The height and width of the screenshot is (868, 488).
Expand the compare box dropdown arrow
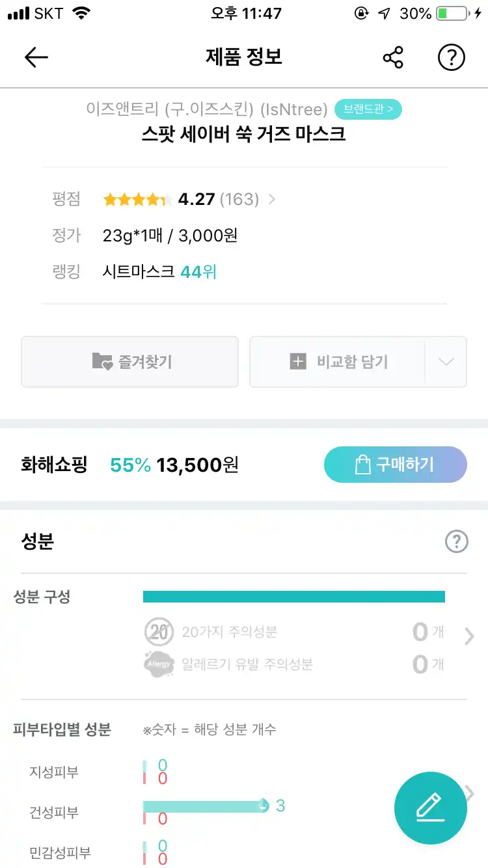[x=446, y=362]
